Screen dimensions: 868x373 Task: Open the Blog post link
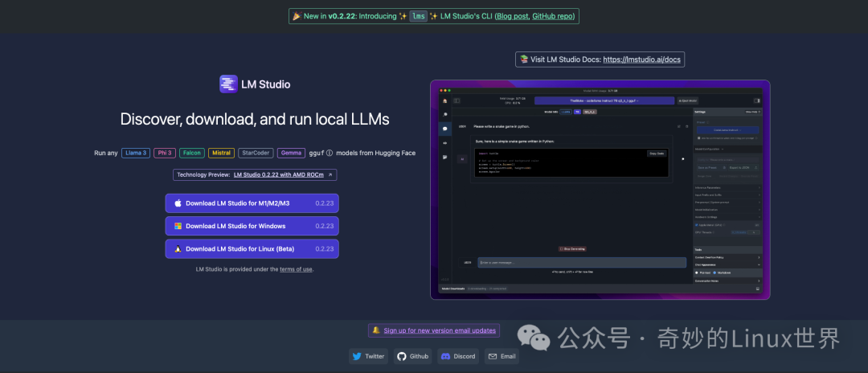[511, 16]
